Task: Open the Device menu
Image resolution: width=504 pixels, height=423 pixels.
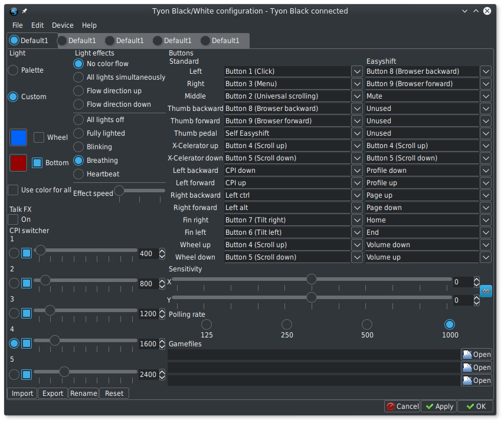Action: pos(63,25)
